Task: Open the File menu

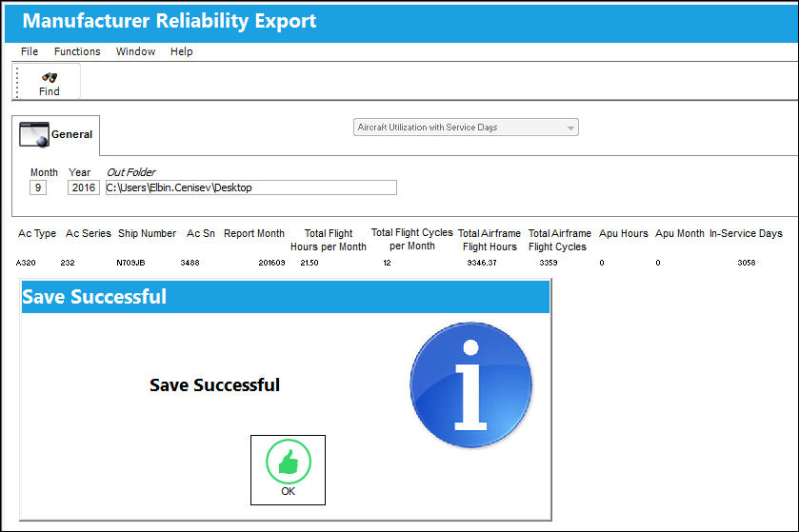Action: (x=30, y=51)
